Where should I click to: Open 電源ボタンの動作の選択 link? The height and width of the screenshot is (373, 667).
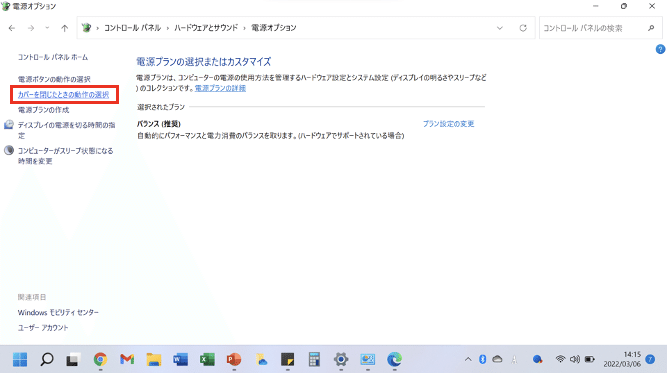(x=54, y=79)
